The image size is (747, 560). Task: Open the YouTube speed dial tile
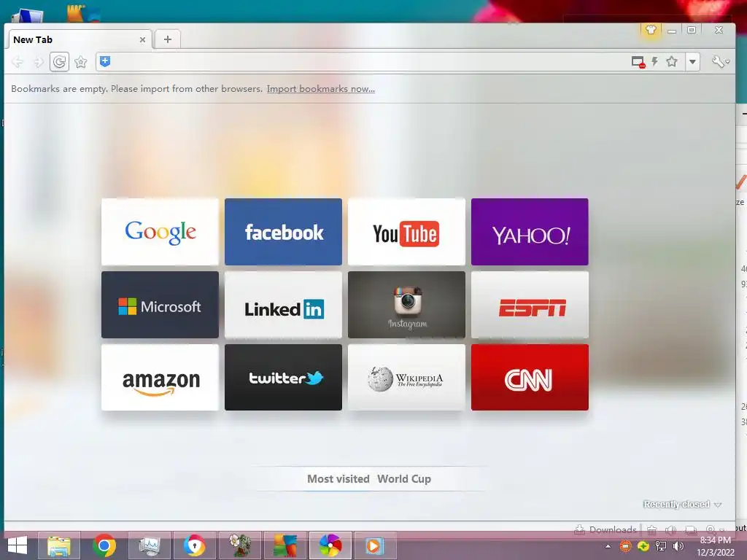pyautogui.click(x=406, y=232)
